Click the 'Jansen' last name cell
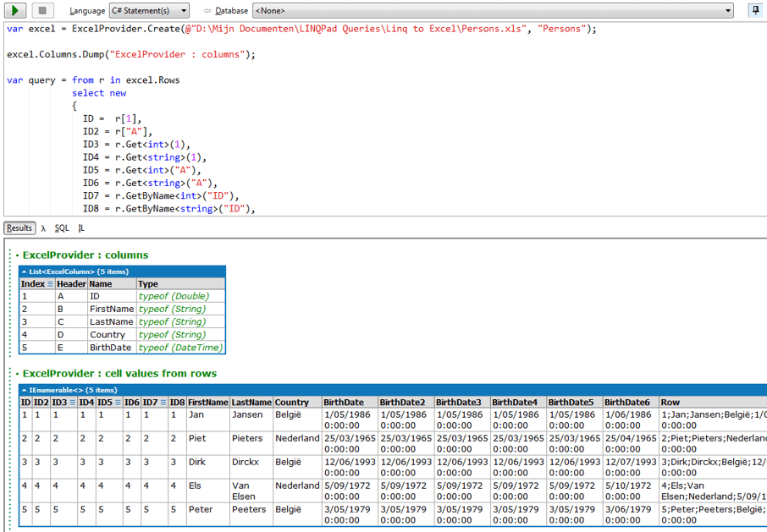The width and height of the screenshot is (767, 532). [251, 420]
